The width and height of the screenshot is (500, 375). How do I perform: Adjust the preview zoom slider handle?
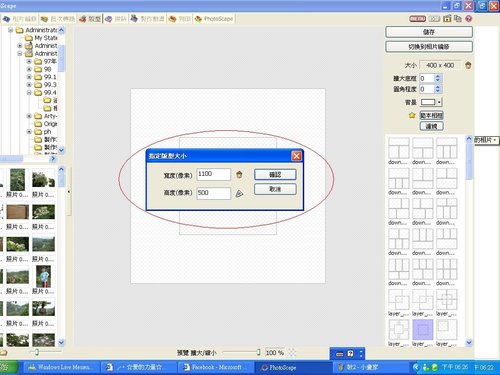[x=258, y=352]
